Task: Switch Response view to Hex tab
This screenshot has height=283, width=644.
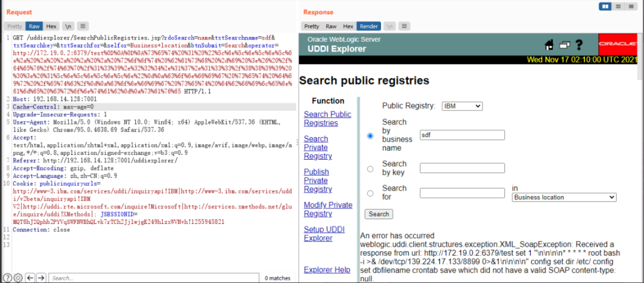Action: tap(348, 26)
